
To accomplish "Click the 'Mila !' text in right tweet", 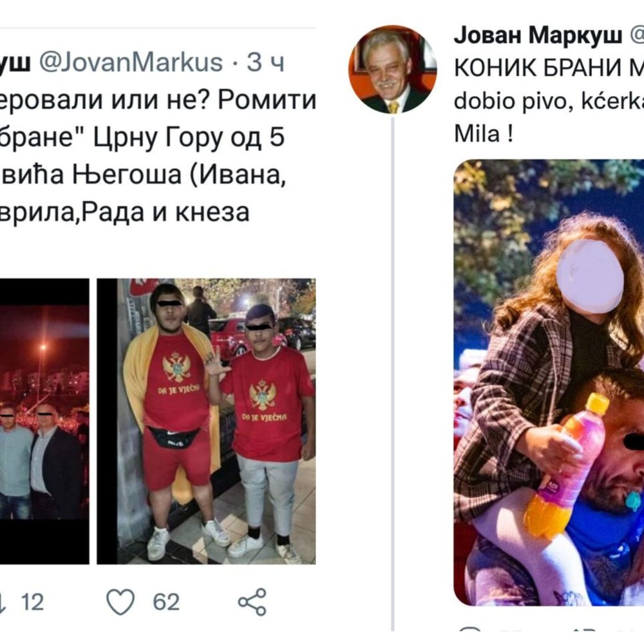I will 484,134.
